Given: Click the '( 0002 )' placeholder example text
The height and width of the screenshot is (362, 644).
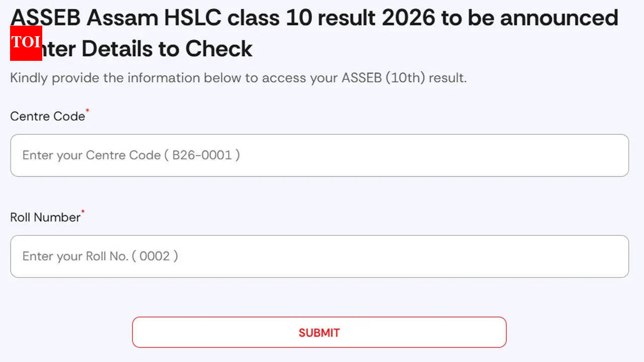Looking at the screenshot, I should click(155, 256).
